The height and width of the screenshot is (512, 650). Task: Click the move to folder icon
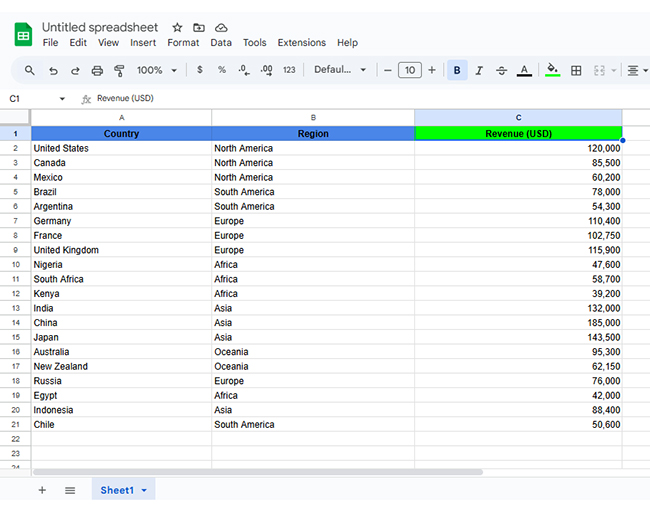(x=199, y=27)
